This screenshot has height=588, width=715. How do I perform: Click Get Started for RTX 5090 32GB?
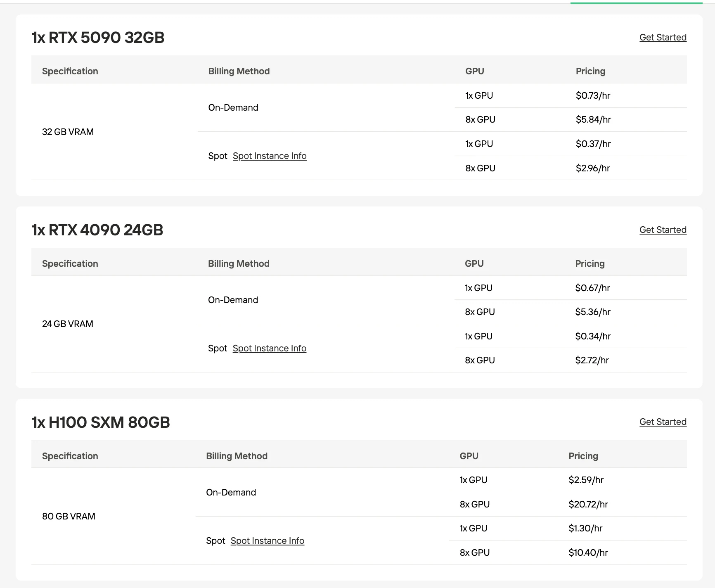pyautogui.click(x=663, y=37)
